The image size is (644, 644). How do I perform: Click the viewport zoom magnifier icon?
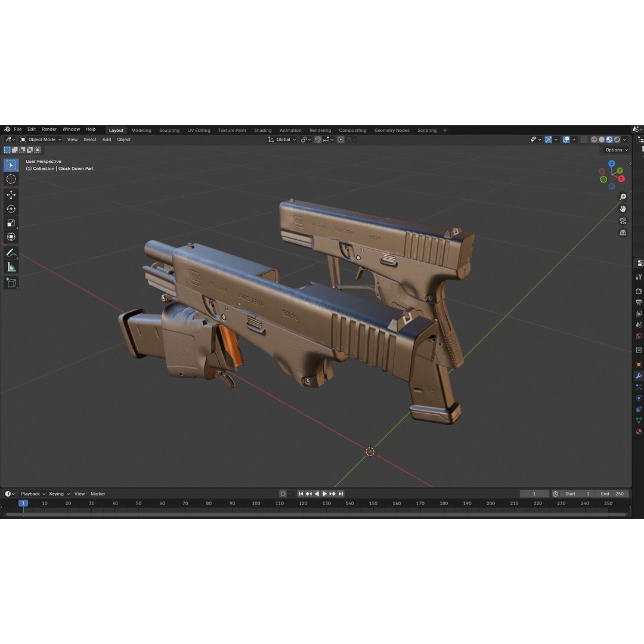point(623,197)
